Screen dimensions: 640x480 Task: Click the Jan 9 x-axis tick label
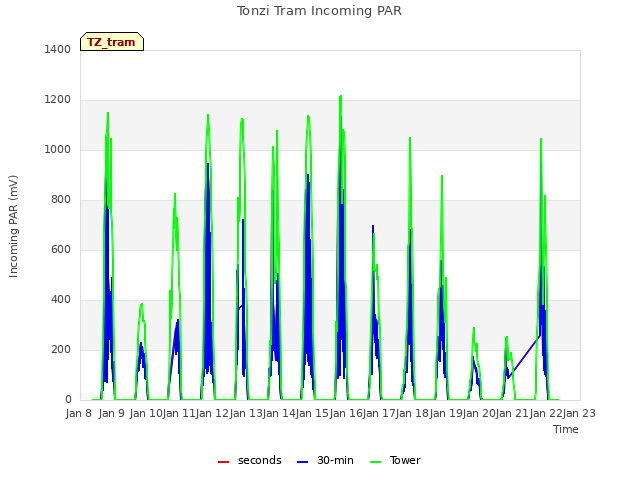pos(112,413)
